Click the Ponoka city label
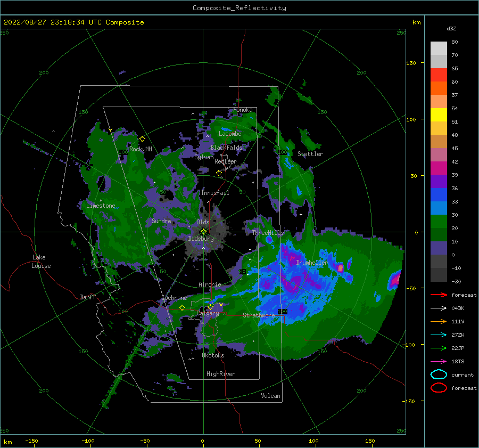Image resolution: width=479 pixels, height=448 pixels. pos(243,110)
